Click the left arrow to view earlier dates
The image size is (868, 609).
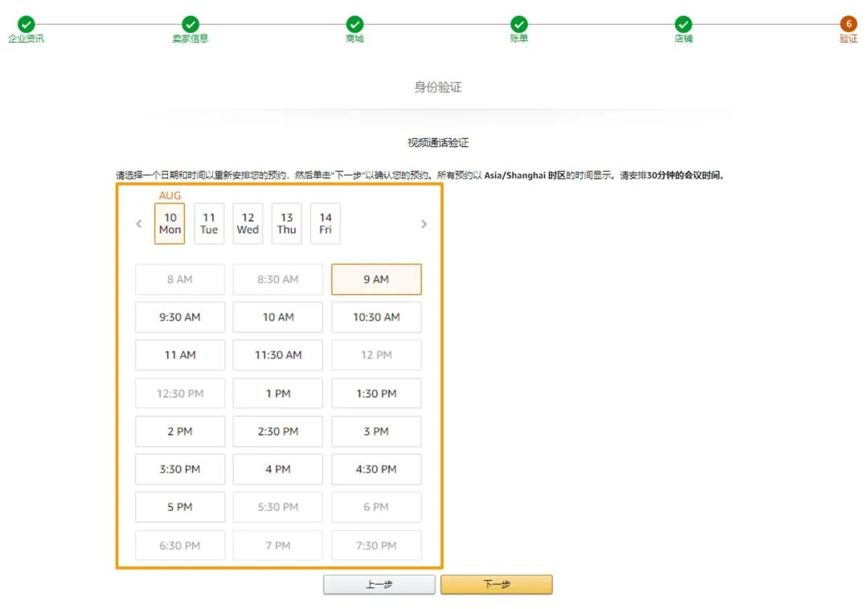coord(138,223)
